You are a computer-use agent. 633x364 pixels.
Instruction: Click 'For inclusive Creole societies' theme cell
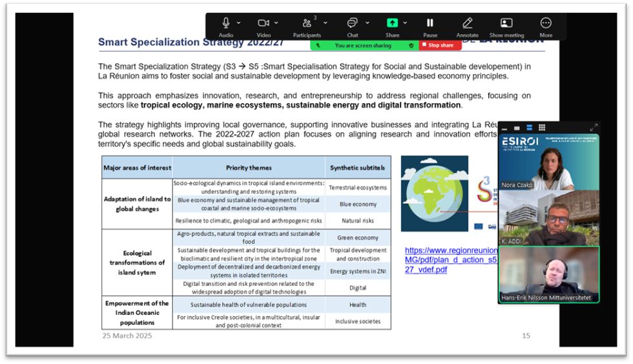click(x=249, y=321)
